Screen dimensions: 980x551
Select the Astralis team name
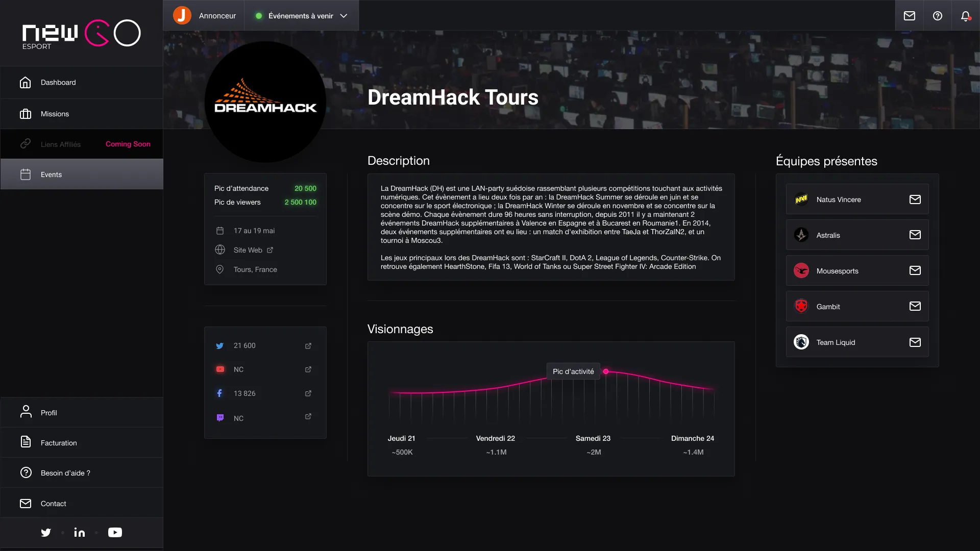click(828, 235)
